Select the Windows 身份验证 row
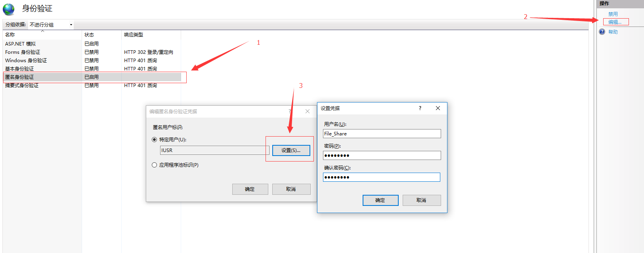The image size is (644, 253). (92, 61)
